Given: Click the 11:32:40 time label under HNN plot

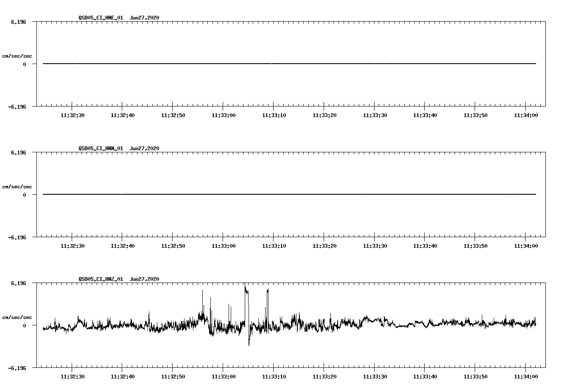Looking at the screenshot, I should [x=123, y=246].
